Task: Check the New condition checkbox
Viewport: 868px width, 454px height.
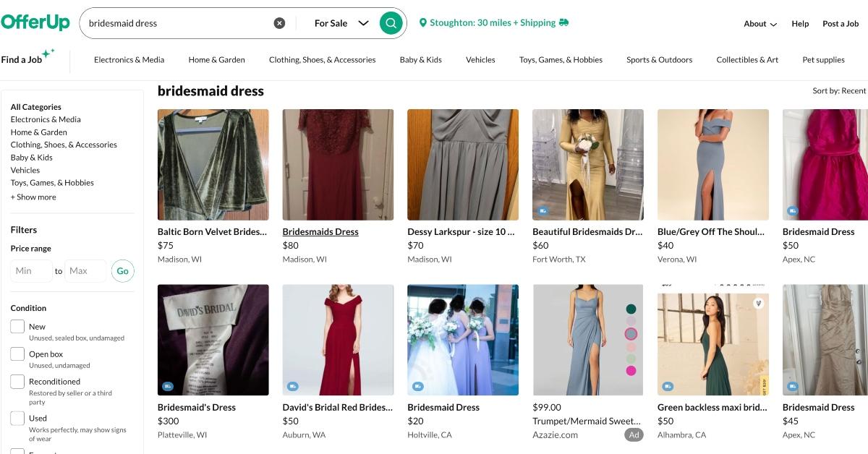Action: pos(17,326)
